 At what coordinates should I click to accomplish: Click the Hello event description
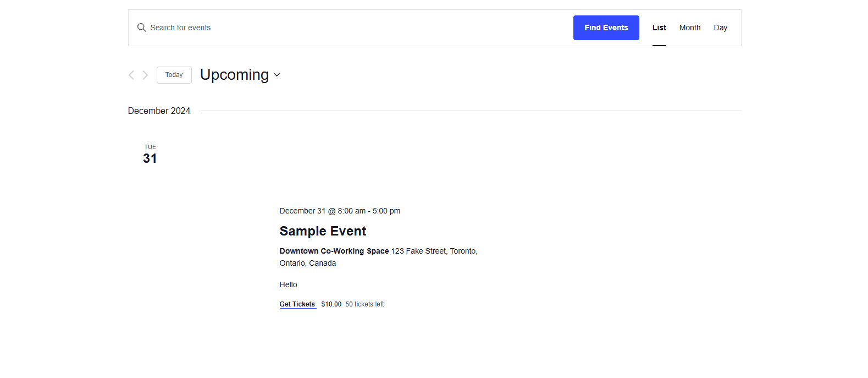tap(288, 284)
